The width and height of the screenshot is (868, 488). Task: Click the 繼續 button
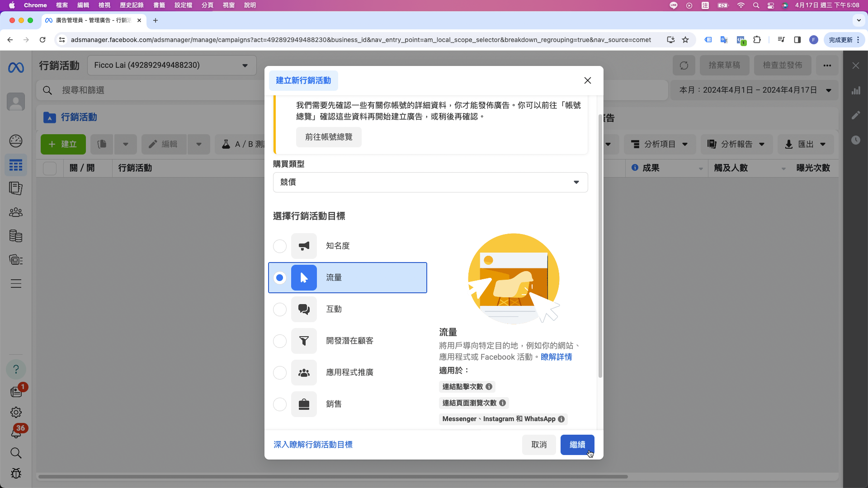(577, 445)
